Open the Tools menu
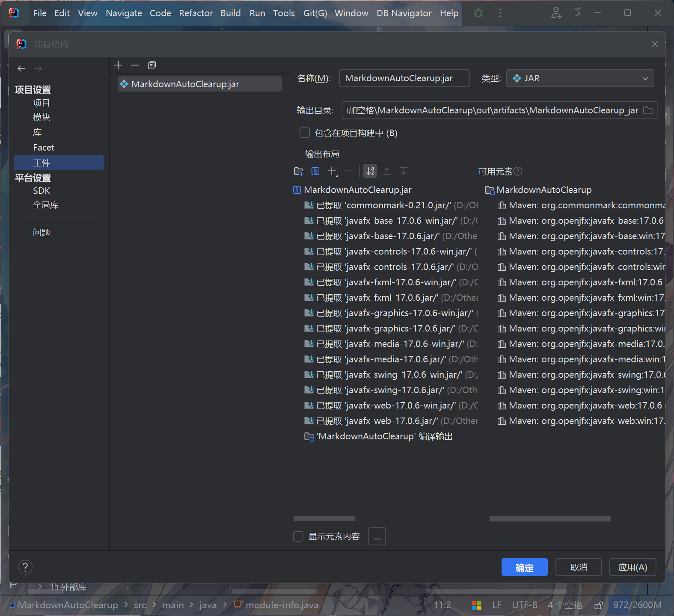The width and height of the screenshot is (674, 616). click(284, 13)
